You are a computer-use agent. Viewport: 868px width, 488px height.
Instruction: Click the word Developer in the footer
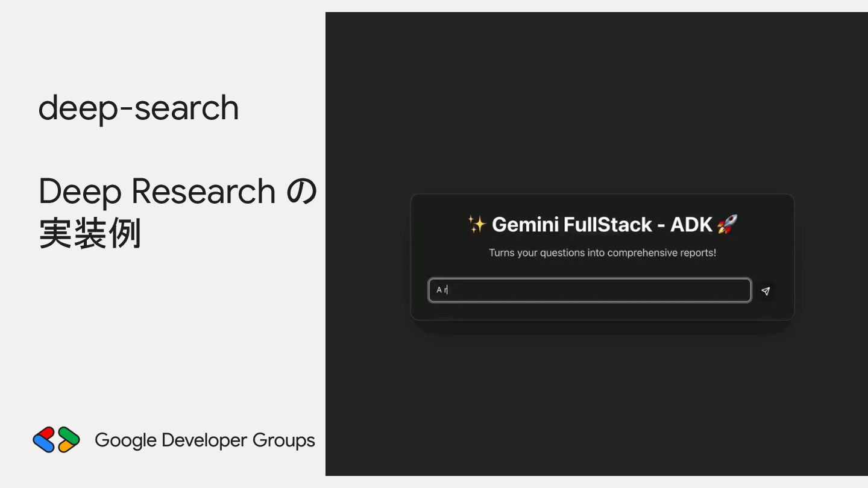point(205,440)
